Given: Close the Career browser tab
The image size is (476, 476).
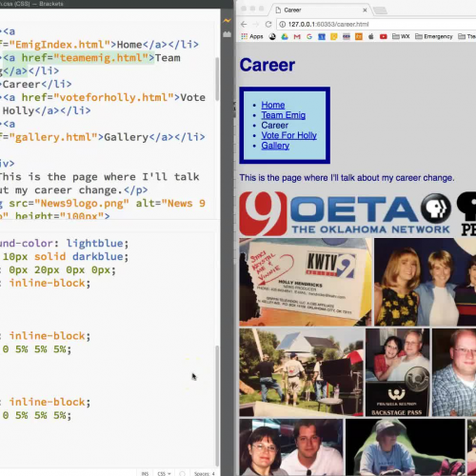Looking at the screenshot, I should pos(365,10).
